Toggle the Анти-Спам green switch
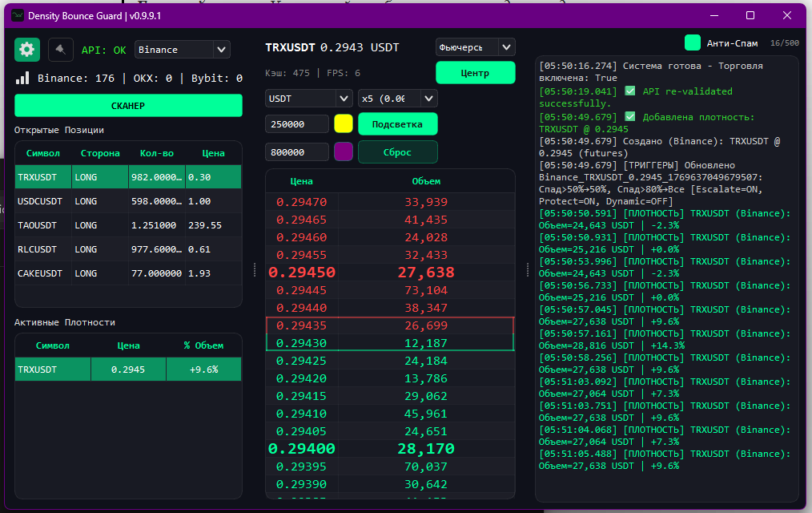This screenshot has width=812, height=513. tap(693, 43)
